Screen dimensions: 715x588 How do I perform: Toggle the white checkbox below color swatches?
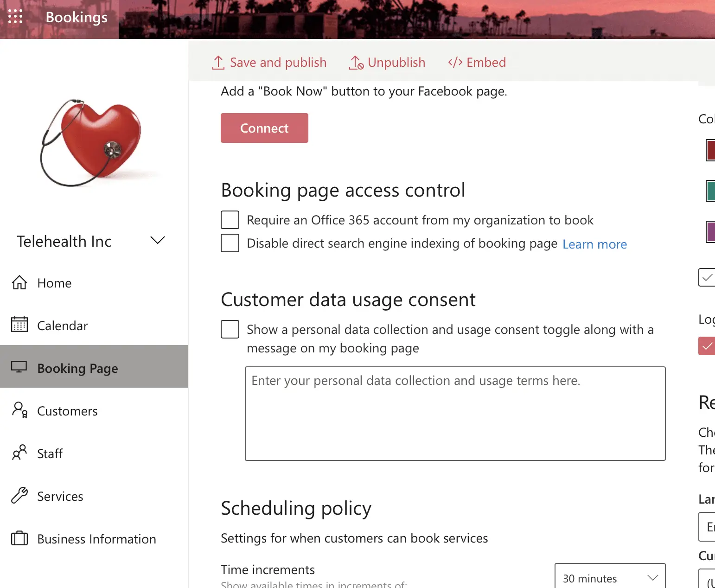point(707,277)
